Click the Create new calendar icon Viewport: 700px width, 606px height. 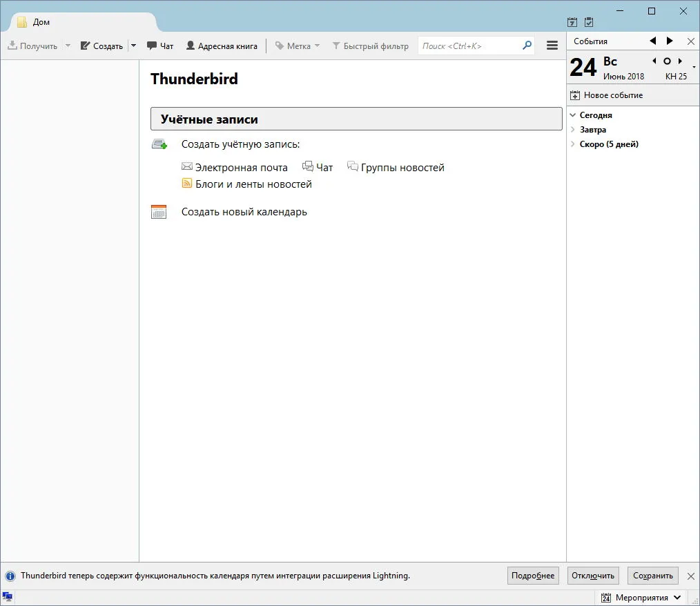tap(159, 212)
